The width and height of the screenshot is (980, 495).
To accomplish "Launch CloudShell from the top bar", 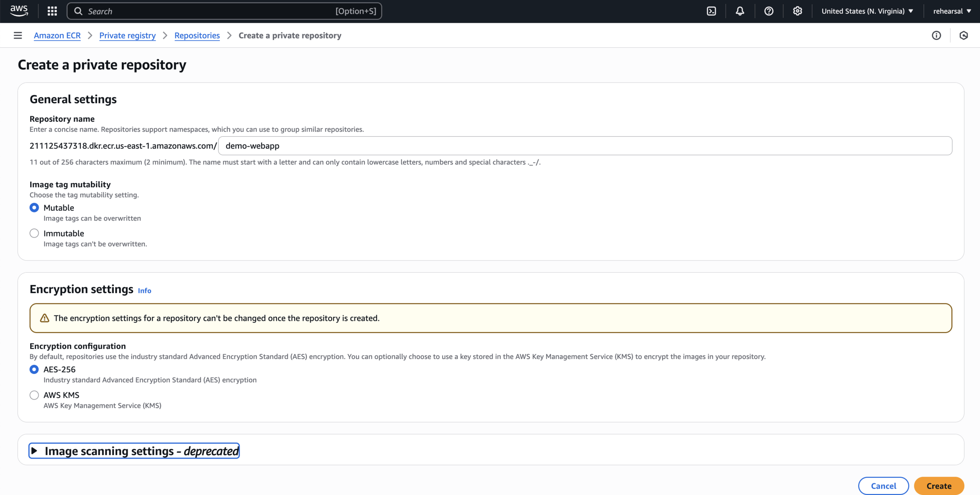I will tap(711, 11).
